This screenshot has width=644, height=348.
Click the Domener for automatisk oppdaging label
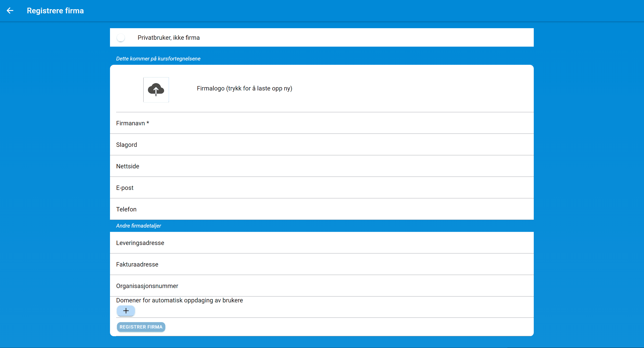click(x=179, y=300)
